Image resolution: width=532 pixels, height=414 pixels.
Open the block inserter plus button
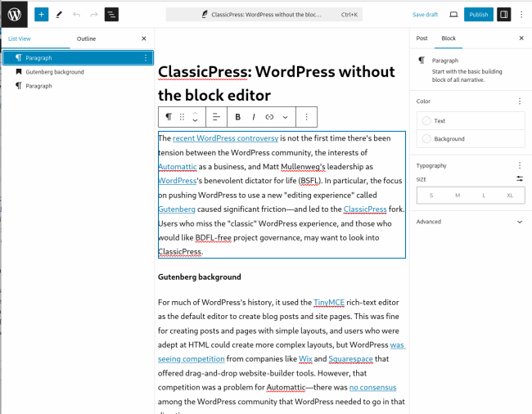pyautogui.click(x=41, y=15)
